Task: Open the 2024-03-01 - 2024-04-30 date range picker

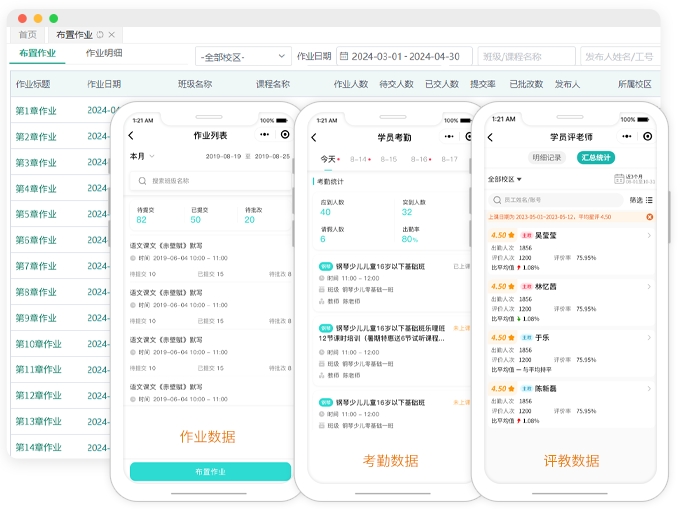Action: coord(404,56)
